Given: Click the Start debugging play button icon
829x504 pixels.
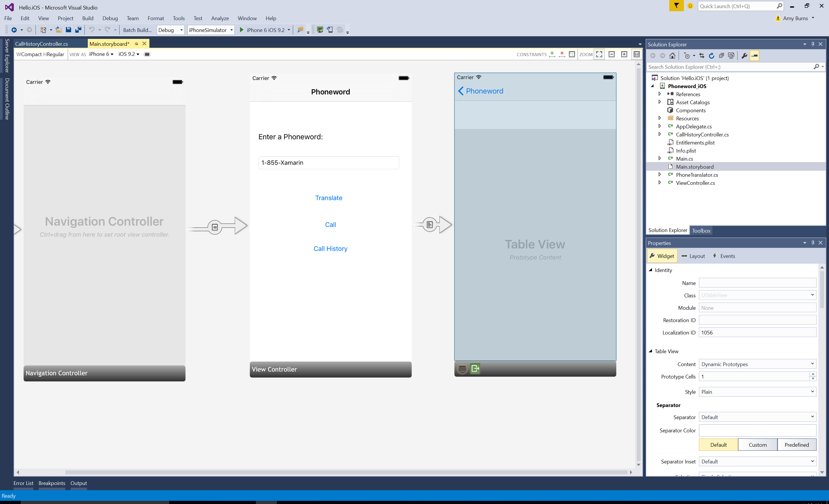Looking at the screenshot, I should coord(241,30).
